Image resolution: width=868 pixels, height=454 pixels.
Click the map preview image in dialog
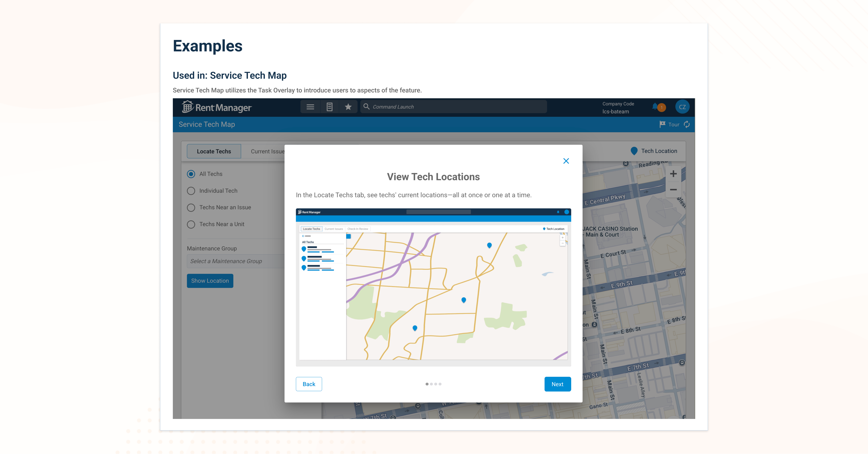click(x=433, y=287)
